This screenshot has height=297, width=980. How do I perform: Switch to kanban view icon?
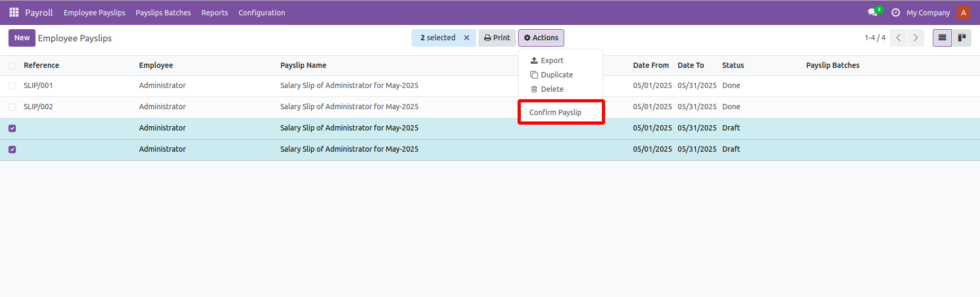click(962, 38)
